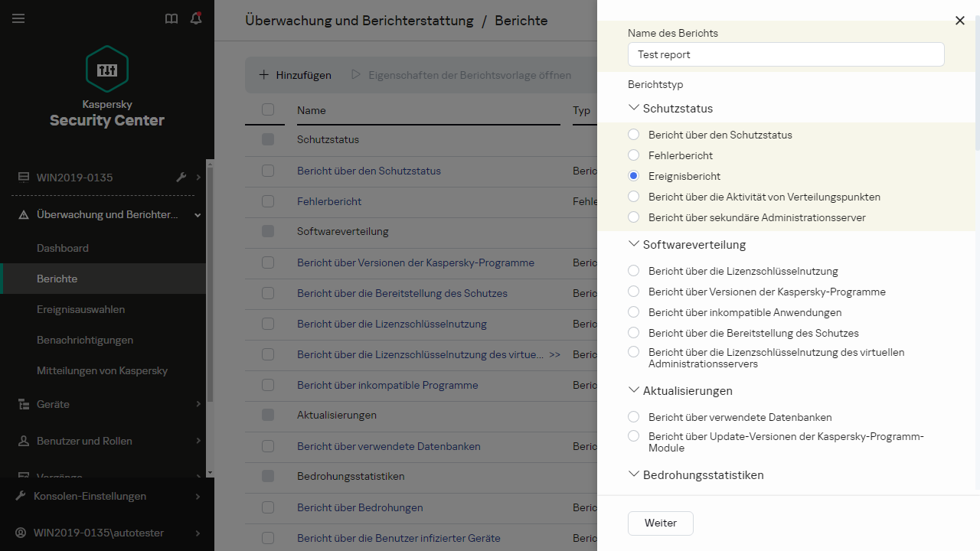The image size is (980, 551).
Task: Collapse the Softwareverteilung report group
Action: pos(633,245)
